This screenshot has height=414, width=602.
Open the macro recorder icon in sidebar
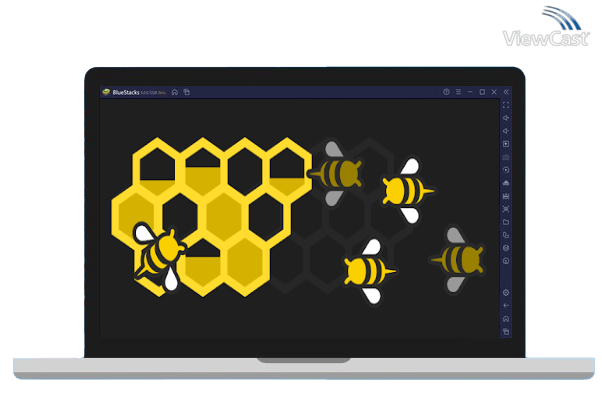pos(506,196)
